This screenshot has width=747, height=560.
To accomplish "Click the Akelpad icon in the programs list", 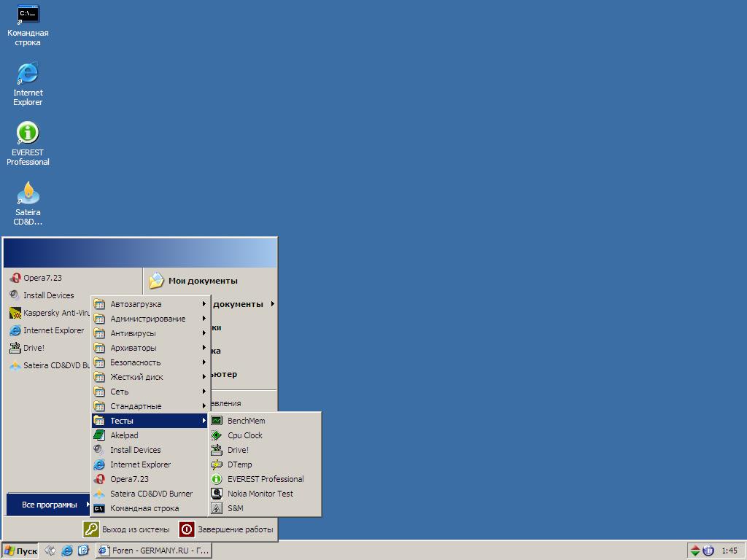I will coord(99,435).
